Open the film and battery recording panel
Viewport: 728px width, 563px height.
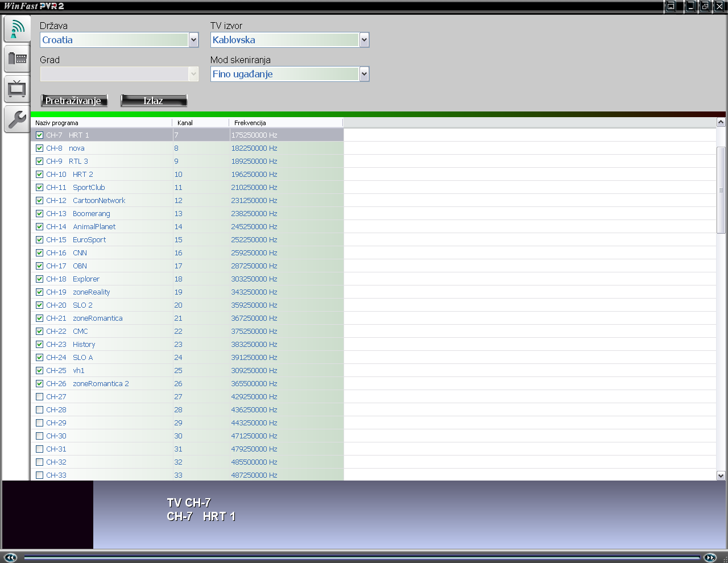17,58
